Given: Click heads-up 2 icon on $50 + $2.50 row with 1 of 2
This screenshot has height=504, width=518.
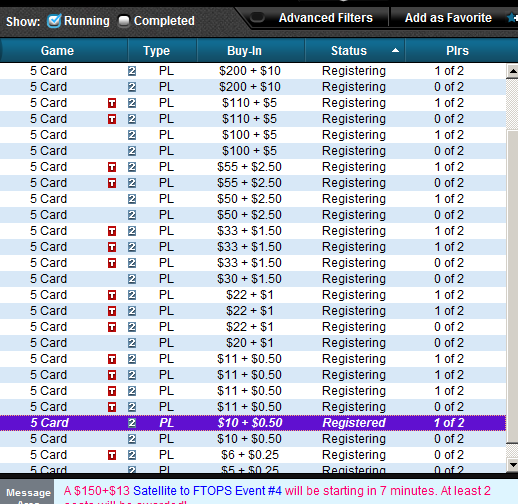Looking at the screenshot, I should 132,199.
